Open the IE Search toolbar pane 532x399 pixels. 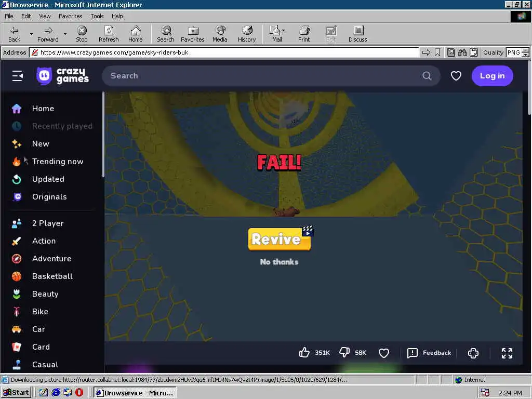pos(166,34)
